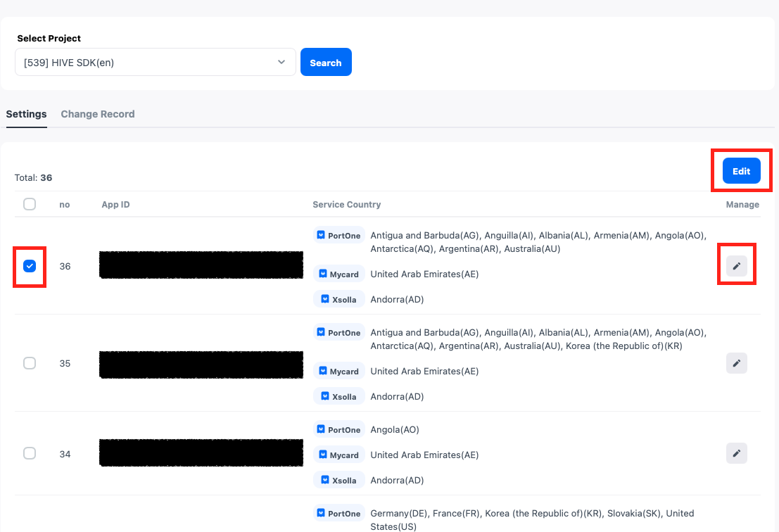Click the Service Country column header

[346, 205]
